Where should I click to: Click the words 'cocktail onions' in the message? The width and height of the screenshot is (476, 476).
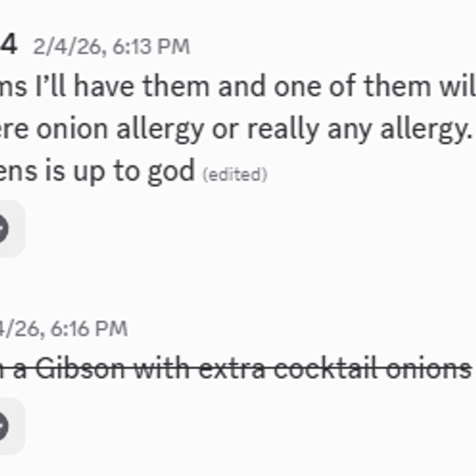373,368
